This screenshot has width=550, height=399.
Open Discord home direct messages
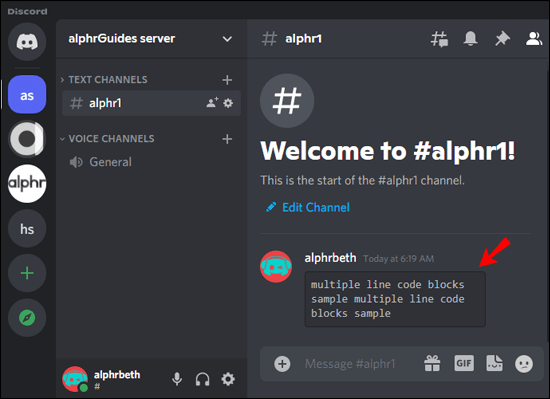point(27,42)
